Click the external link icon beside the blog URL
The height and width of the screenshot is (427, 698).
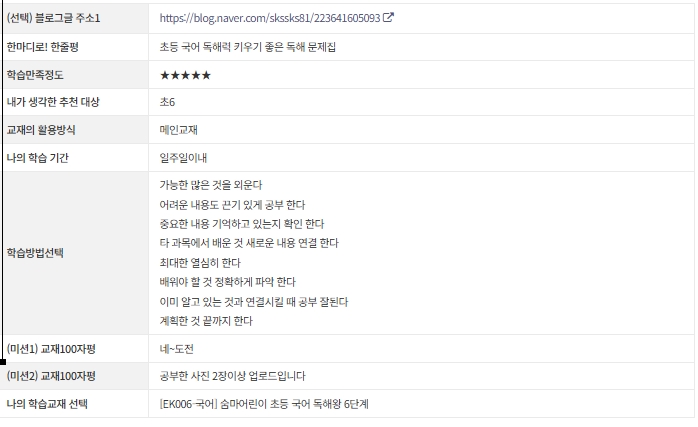pos(388,17)
